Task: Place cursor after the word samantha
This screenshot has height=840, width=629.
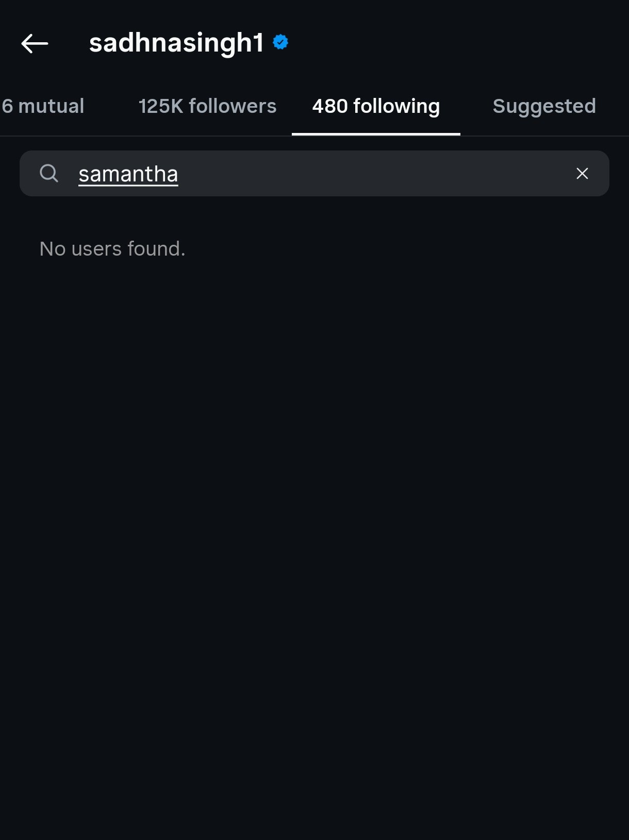Action: [x=179, y=174]
